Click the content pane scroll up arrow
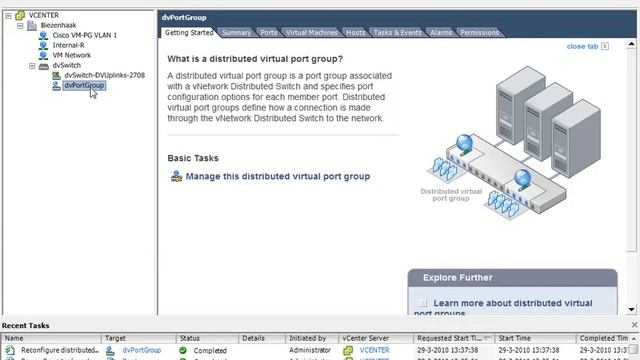This screenshot has width=640, height=360. coord(631,44)
